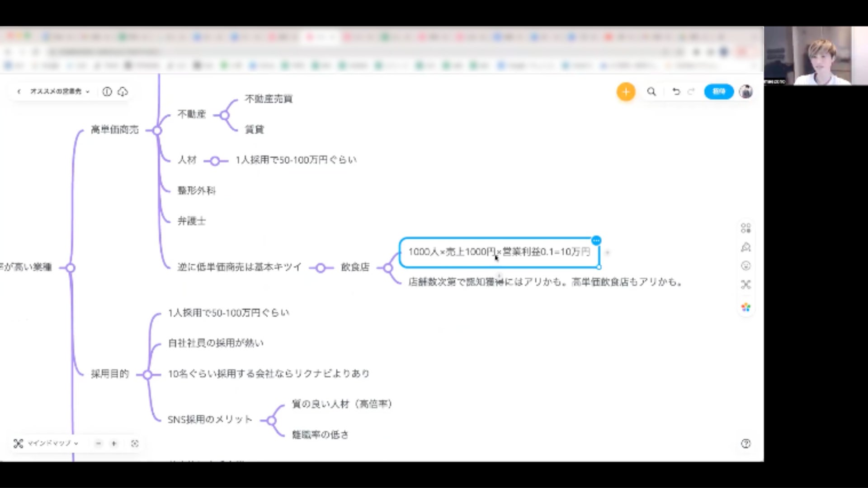Click the center map focus icon

click(135, 444)
